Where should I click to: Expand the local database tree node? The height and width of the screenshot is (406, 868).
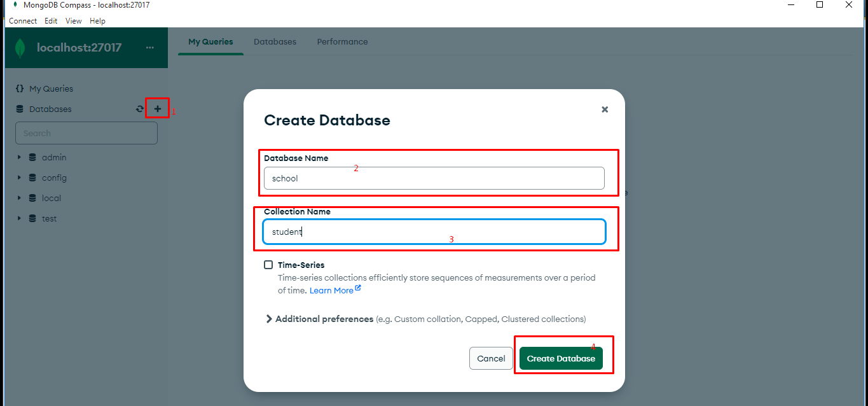[x=20, y=198]
